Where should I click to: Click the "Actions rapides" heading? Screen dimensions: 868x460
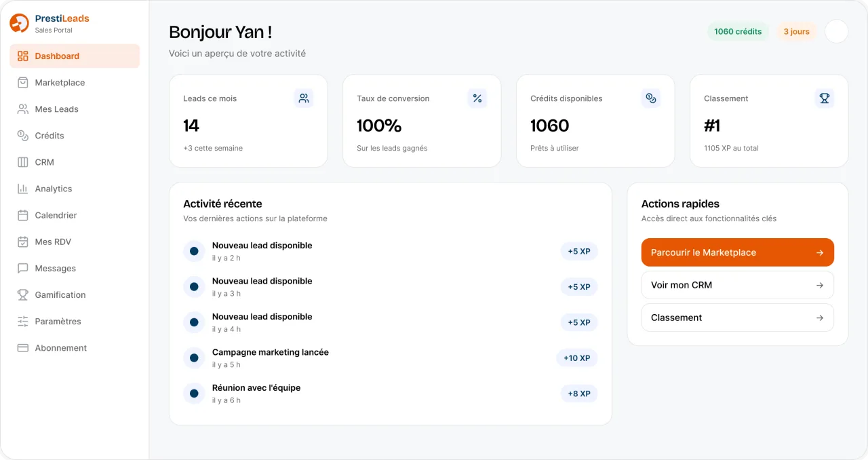pyautogui.click(x=680, y=204)
